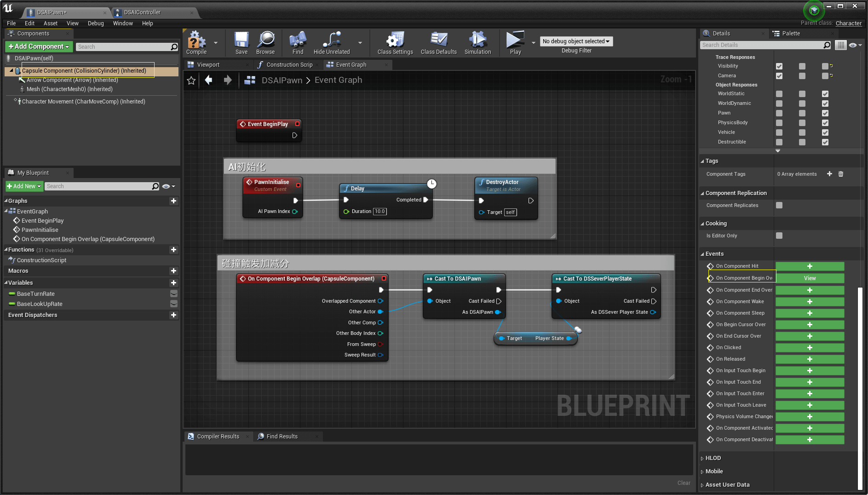Collapse the Tags section
868x495 pixels.
click(702, 161)
